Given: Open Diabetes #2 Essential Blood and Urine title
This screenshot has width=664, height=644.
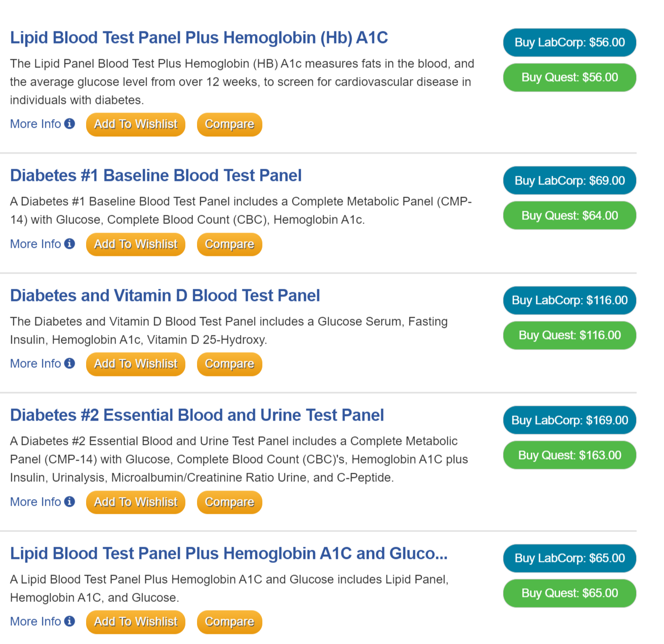Looking at the screenshot, I should pyautogui.click(x=197, y=415).
